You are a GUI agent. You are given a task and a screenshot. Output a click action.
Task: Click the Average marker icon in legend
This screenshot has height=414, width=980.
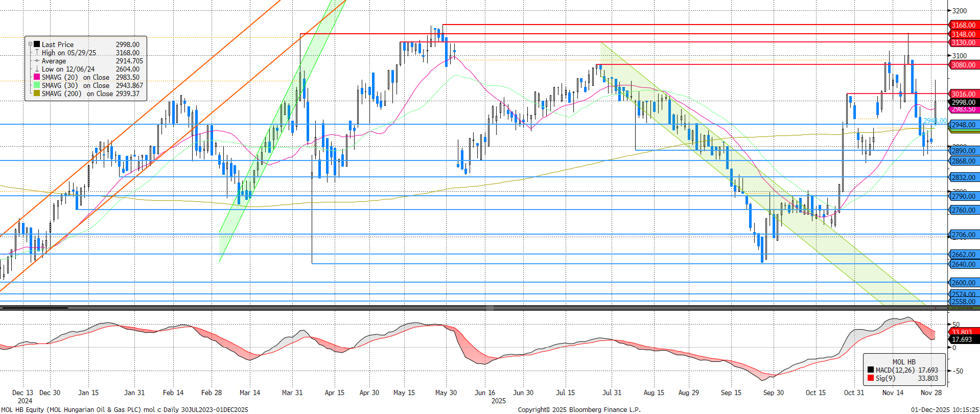point(37,61)
